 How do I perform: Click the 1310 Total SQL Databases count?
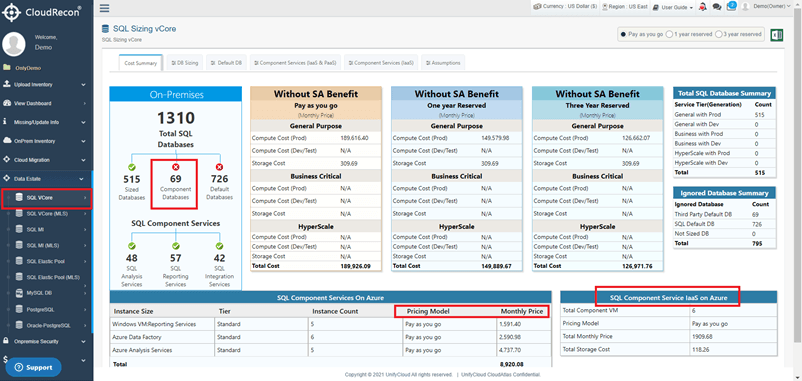coord(175,119)
